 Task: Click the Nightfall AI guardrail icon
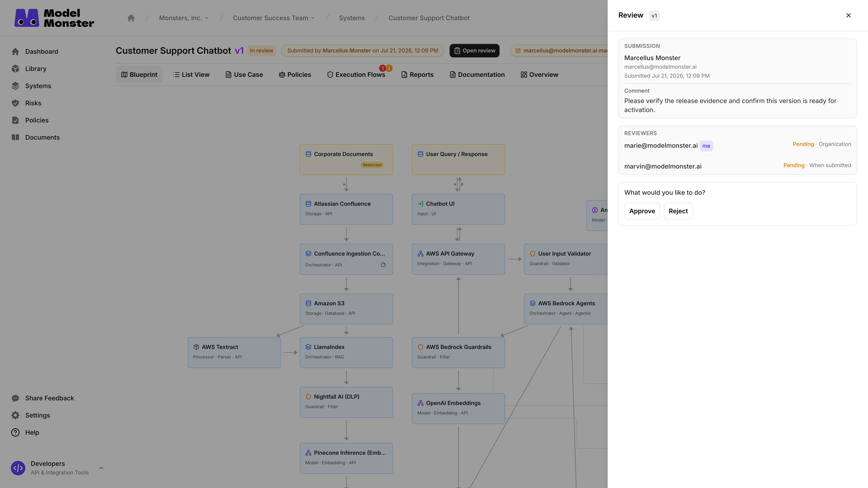308,397
